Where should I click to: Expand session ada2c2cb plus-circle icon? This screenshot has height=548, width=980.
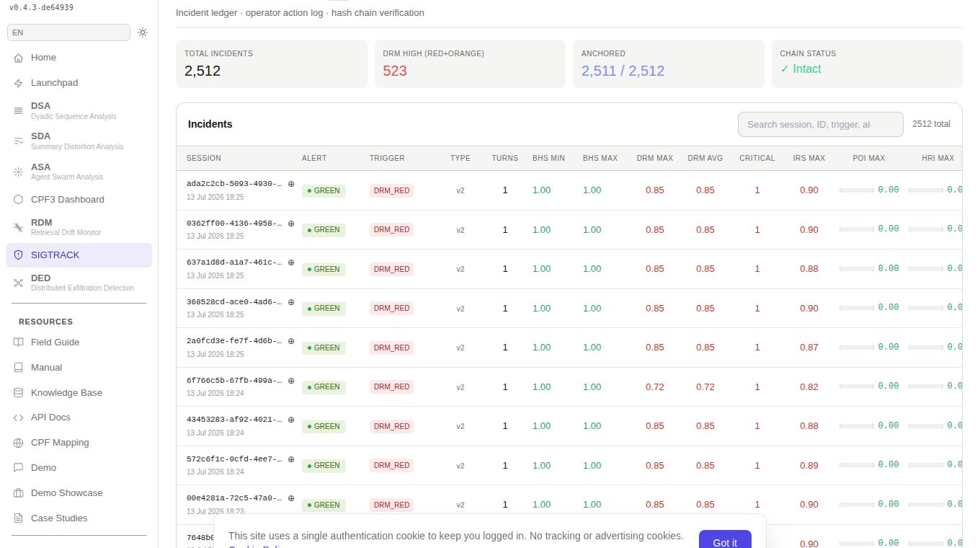291,184
